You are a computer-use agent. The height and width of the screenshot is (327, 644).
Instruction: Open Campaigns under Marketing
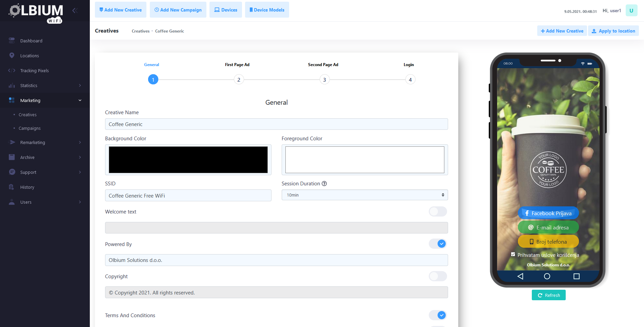click(x=29, y=128)
